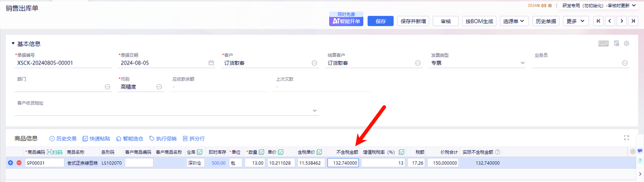Click 价税合计 cell 150.000000
644x182 pixels.
click(443, 163)
